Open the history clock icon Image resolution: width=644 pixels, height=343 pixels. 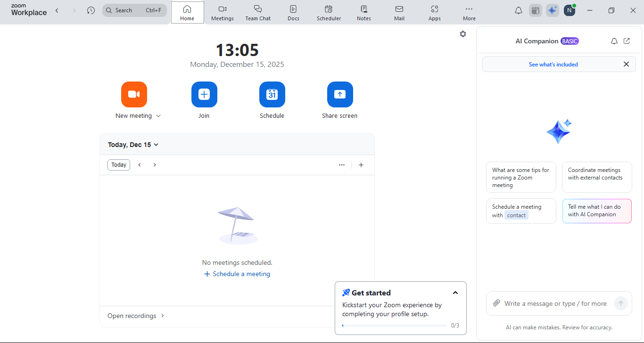tap(91, 10)
